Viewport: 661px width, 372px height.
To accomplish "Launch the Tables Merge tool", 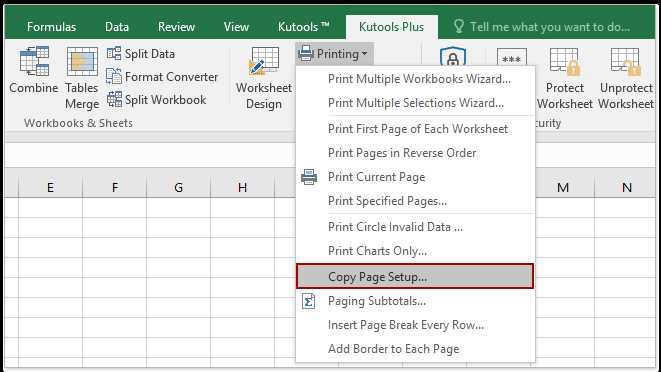I will tap(82, 78).
